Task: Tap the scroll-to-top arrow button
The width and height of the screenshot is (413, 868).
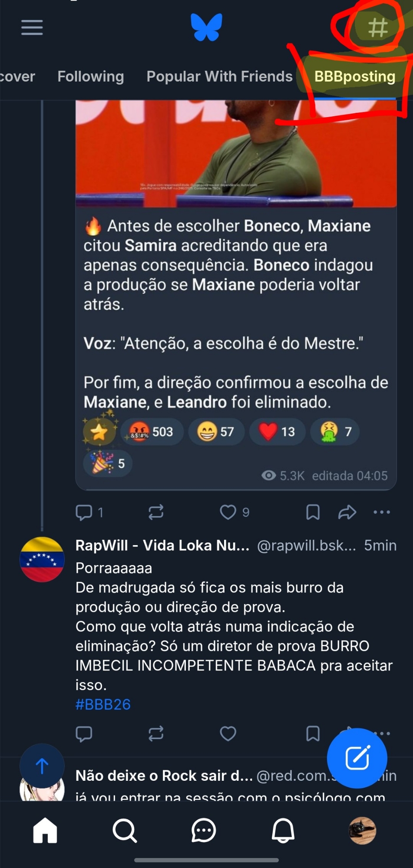Action: [42, 766]
